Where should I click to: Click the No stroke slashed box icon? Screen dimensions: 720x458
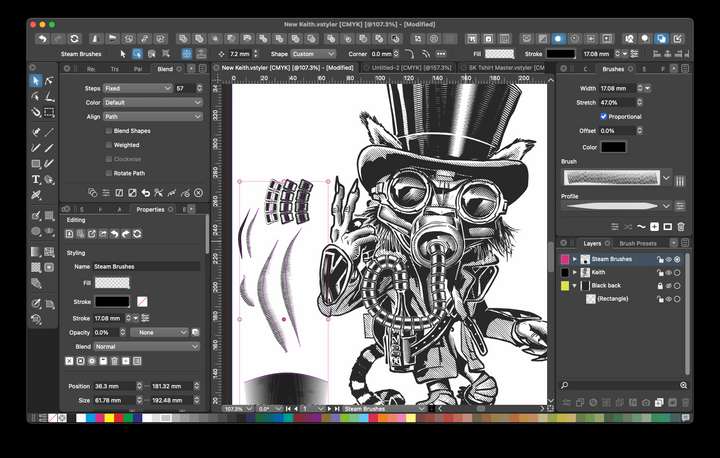coord(142,302)
